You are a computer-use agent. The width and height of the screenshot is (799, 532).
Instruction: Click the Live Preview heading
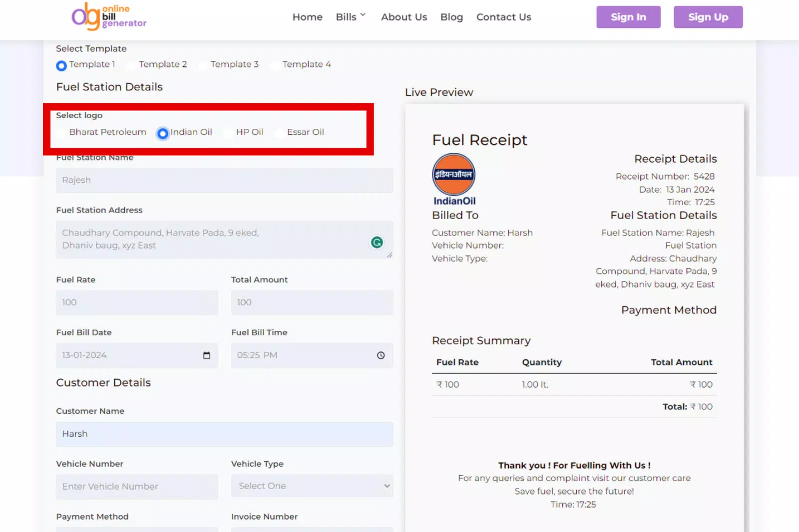(x=439, y=92)
